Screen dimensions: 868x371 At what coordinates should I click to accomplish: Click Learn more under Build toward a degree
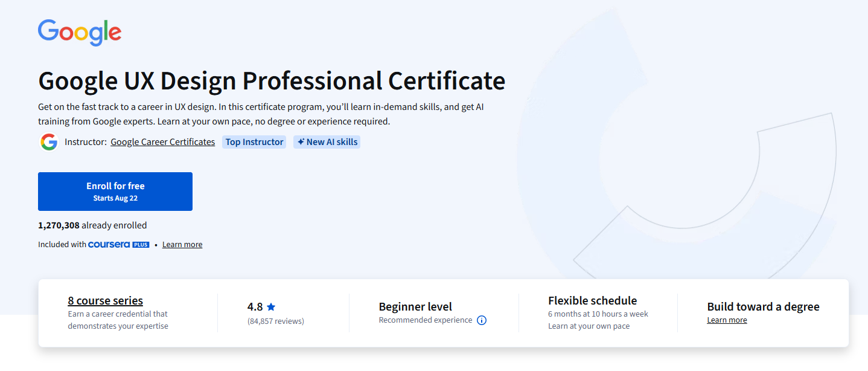pos(727,320)
